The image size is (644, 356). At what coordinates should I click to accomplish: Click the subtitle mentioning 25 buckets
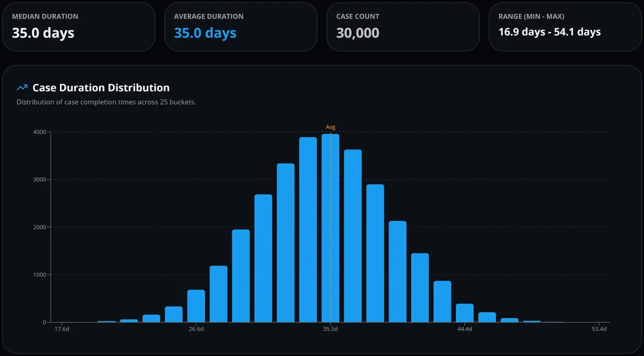pos(106,102)
